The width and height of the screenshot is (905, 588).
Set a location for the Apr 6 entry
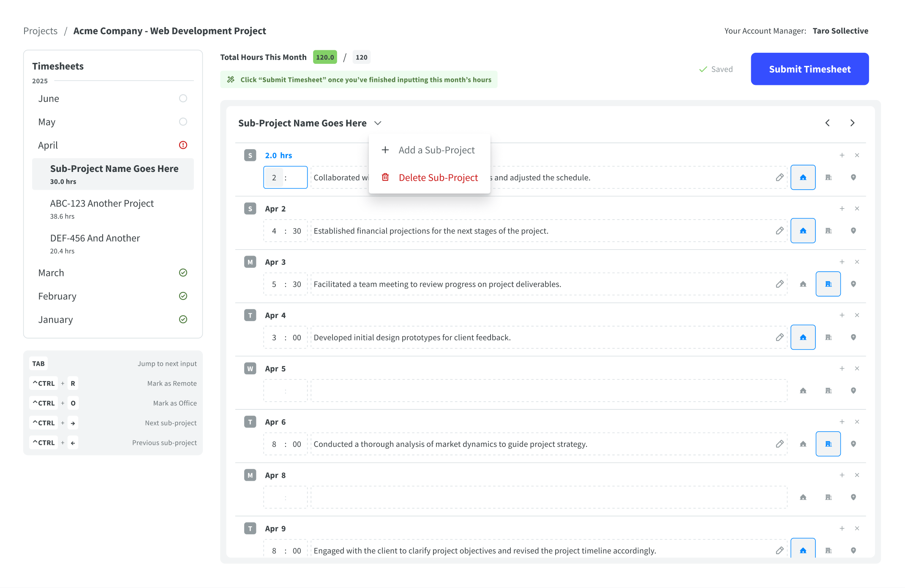pyautogui.click(x=853, y=444)
